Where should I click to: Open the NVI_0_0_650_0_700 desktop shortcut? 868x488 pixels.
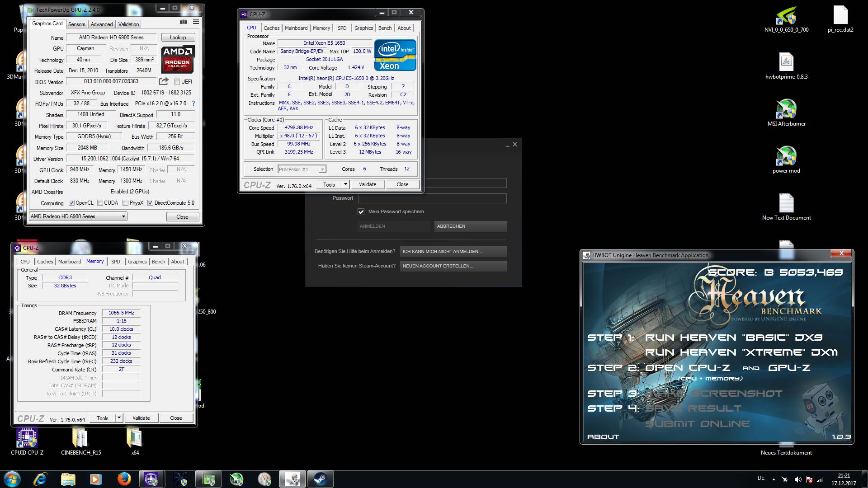pos(786,20)
